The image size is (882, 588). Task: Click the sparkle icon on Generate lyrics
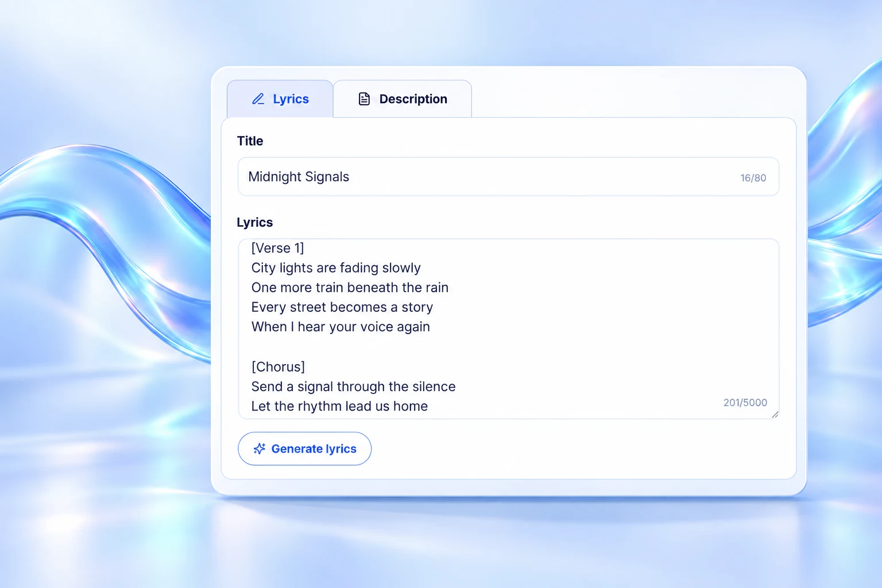click(260, 448)
